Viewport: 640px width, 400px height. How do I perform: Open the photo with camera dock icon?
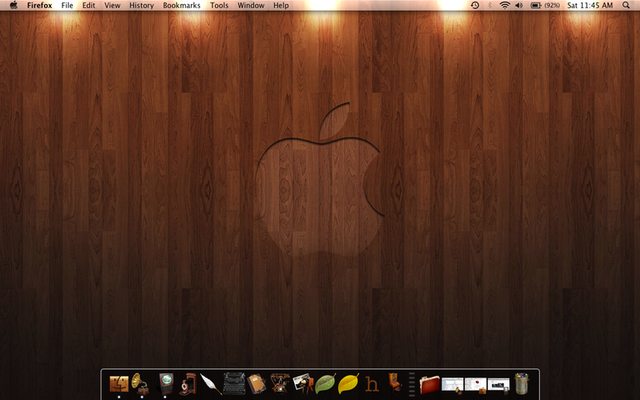[x=303, y=384]
